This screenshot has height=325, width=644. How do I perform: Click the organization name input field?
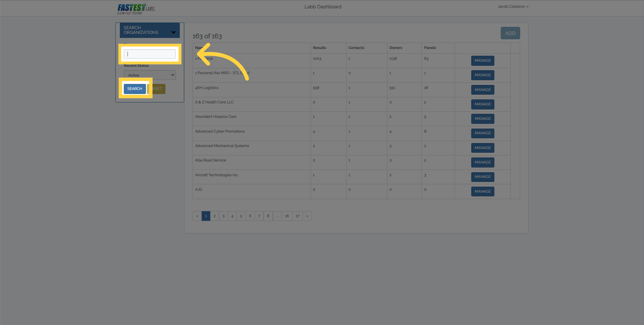(x=150, y=54)
